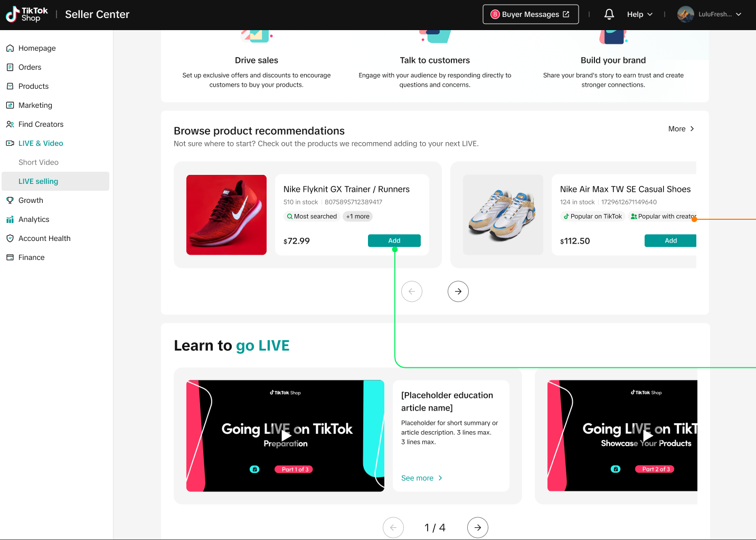Click the red Nike Flyknit shoe thumbnail
756x540 pixels.
click(x=226, y=215)
